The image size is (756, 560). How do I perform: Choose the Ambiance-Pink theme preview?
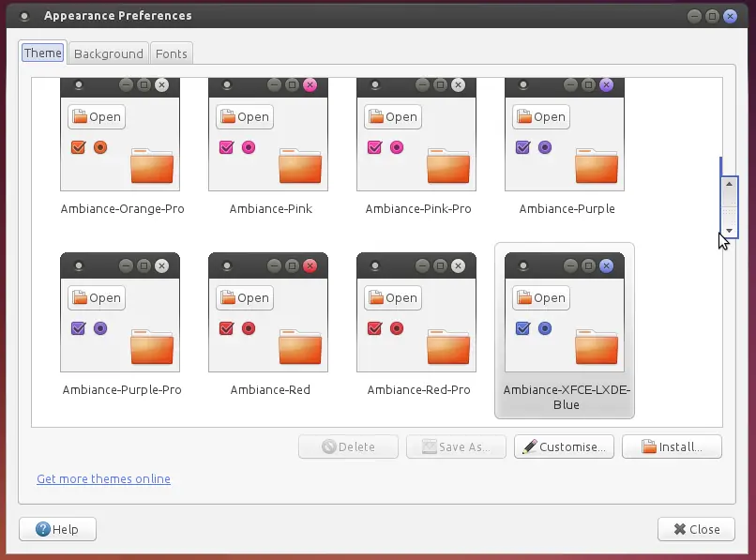coord(268,134)
